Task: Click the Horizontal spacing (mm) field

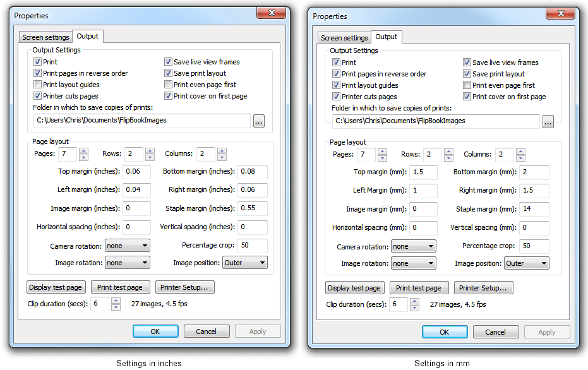Action: click(423, 228)
